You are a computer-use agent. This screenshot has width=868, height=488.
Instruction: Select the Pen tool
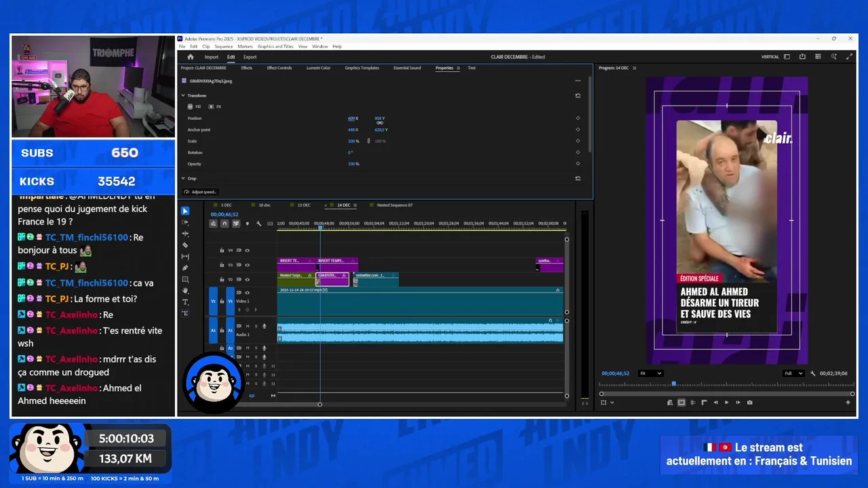pyautogui.click(x=185, y=268)
